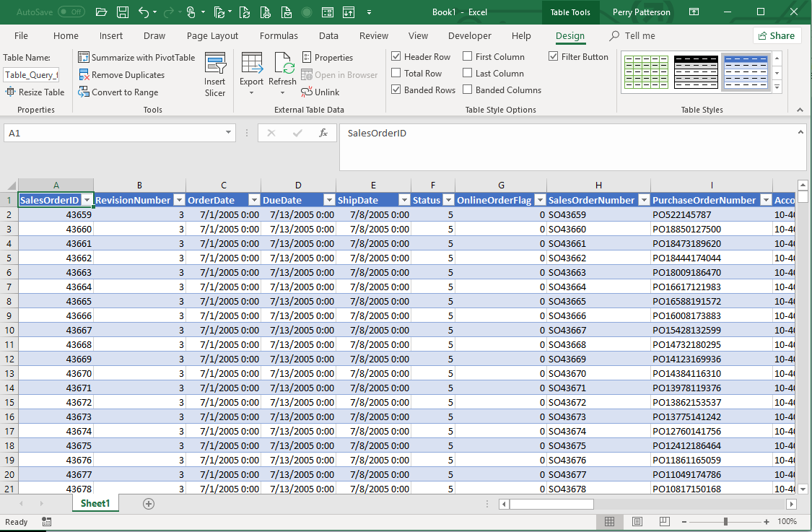This screenshot has height=532, width=812.
Task: Open the Formulas ribbon tab
Action: point(279,36)
